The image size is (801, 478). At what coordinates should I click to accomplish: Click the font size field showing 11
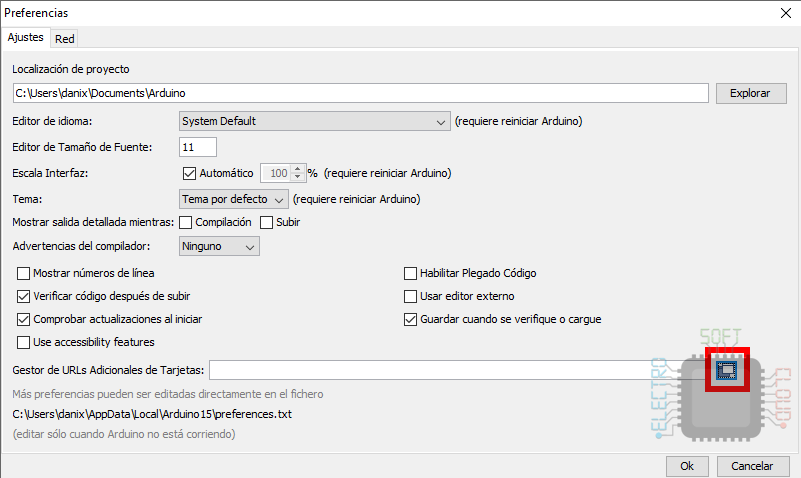[198, 147]
